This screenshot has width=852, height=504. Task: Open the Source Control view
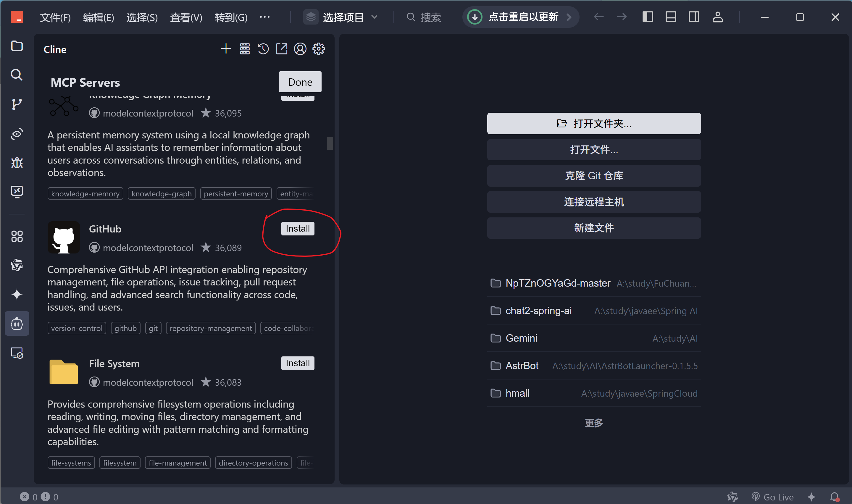pos(17,104)
